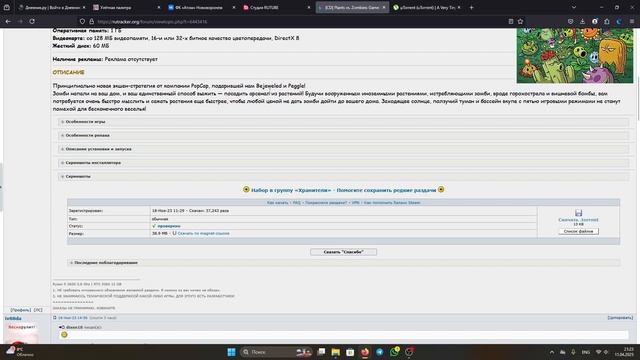Expand the Особенности репака spoiler
The width and height of the screenshot is (640, 360).
pos(343,135)
